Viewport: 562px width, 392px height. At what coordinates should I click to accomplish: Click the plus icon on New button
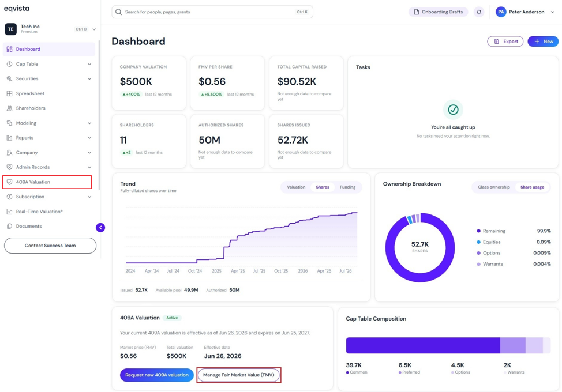(537, 42)
